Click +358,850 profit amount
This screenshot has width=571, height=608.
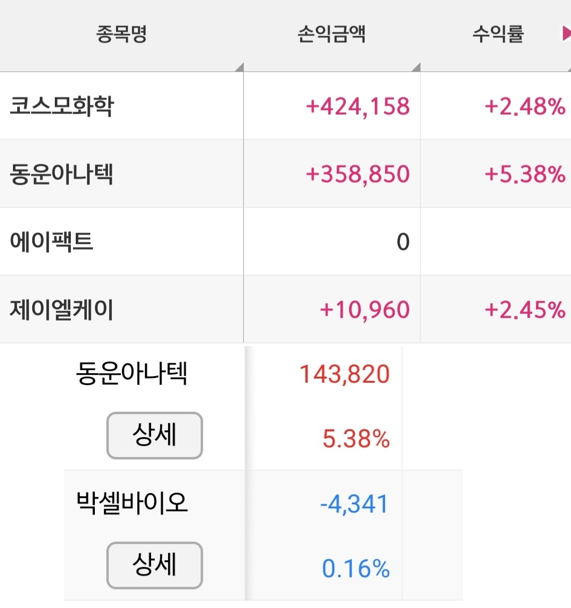(358, 174)
